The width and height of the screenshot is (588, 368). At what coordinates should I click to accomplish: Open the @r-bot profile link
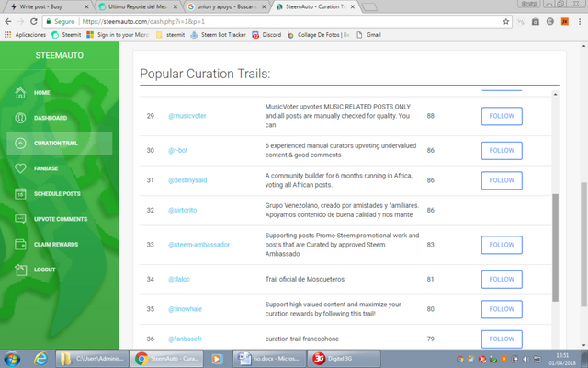177,150
